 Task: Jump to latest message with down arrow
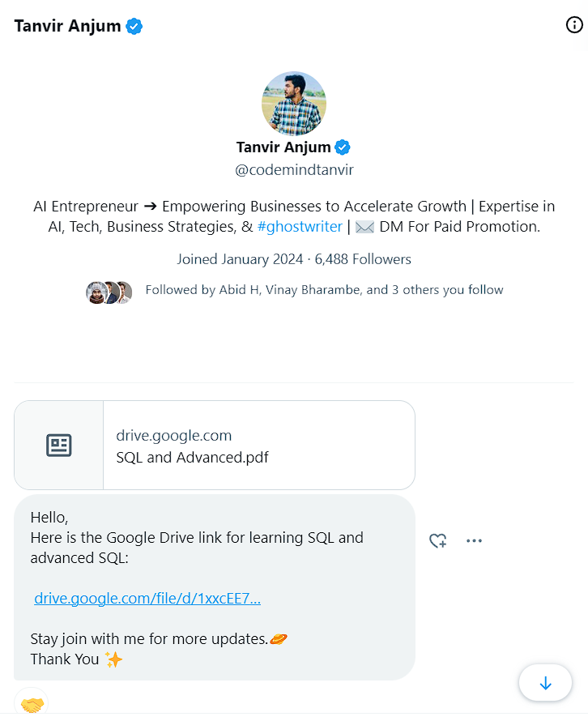tap(545, 684)
